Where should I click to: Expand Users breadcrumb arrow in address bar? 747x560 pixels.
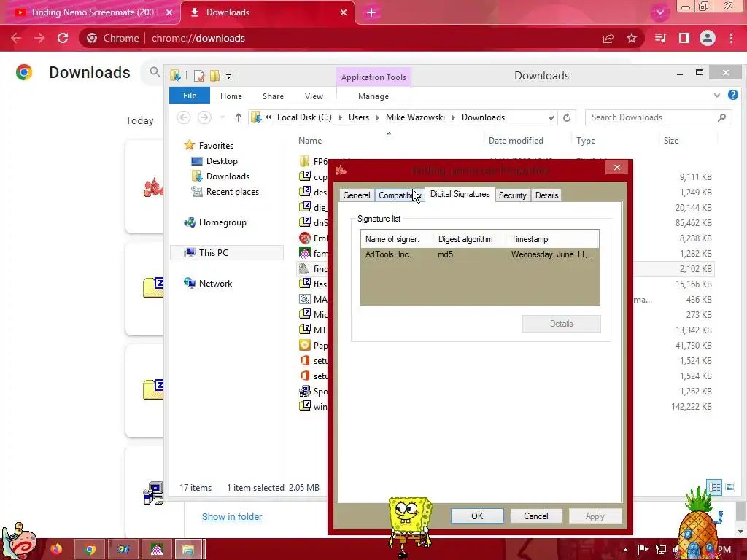[377, 117]
